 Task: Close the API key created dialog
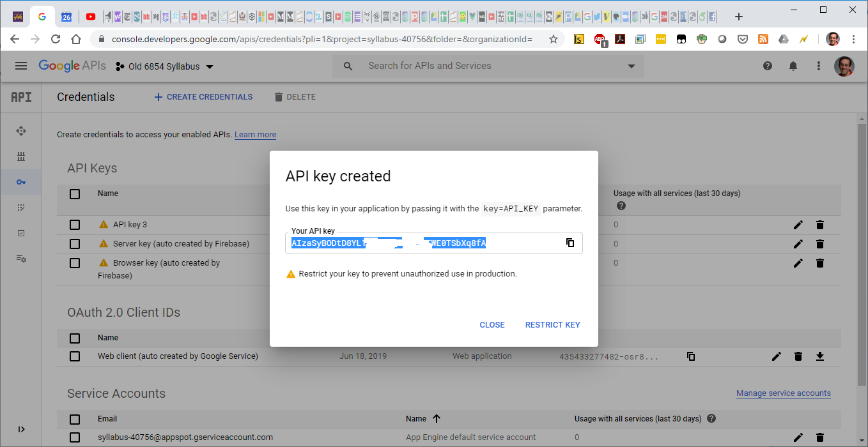click(492, 325)
